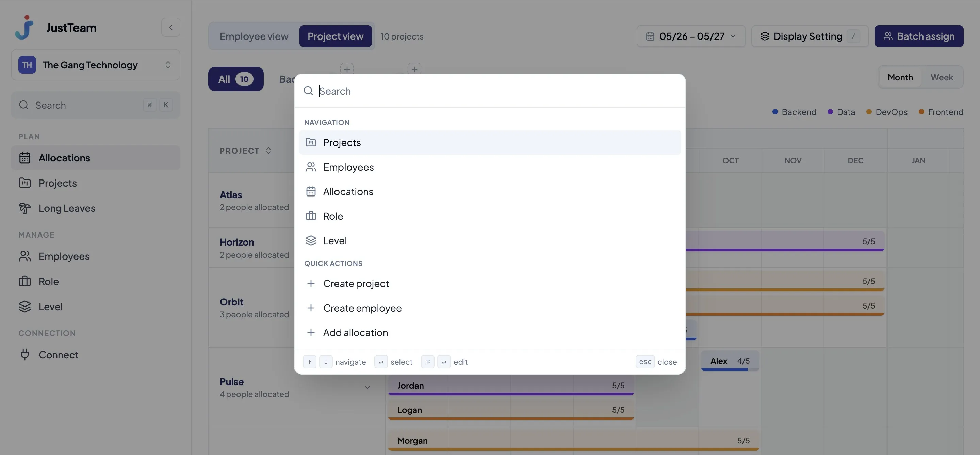Screen dimensions: 980x455
Task: Click the sidebar Search box
Action: (96, 105)
